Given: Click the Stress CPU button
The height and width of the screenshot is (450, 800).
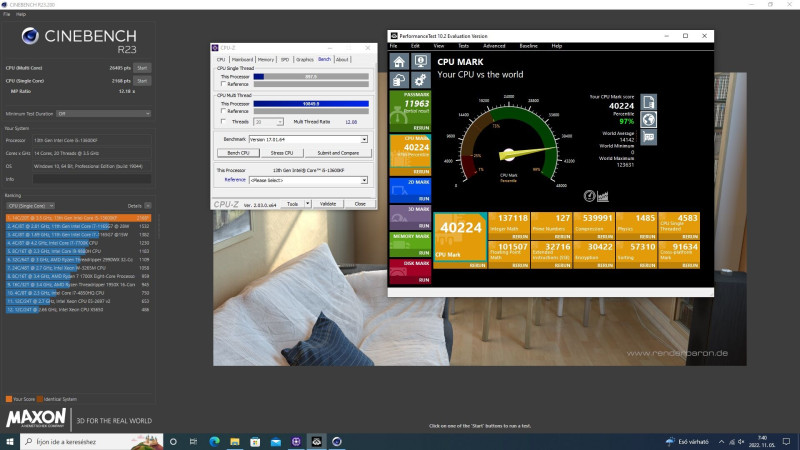Looking at the screenshot, I should [282, 153].
